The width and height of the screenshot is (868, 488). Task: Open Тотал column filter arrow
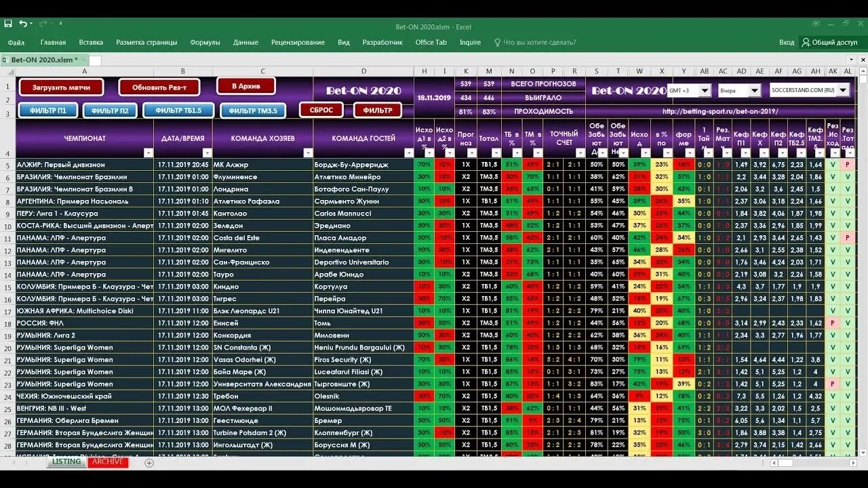pos(495,153)
